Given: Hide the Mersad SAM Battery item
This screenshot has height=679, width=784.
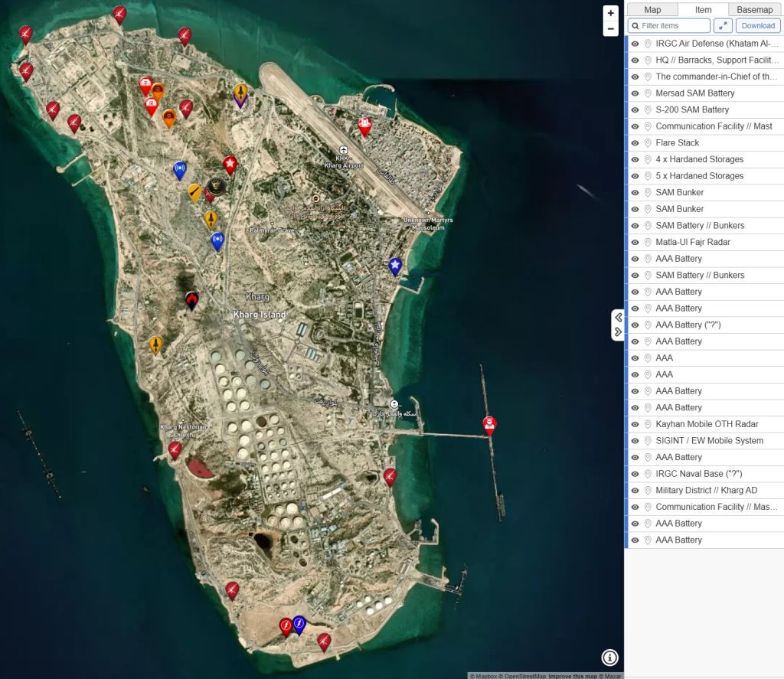Looking at the screenshot, I should (x=635, y=93).
